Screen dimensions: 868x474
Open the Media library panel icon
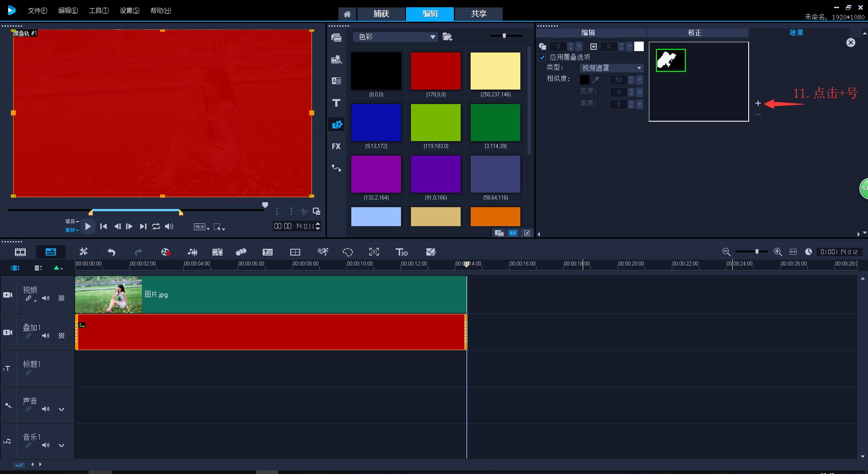coord(336,38)
